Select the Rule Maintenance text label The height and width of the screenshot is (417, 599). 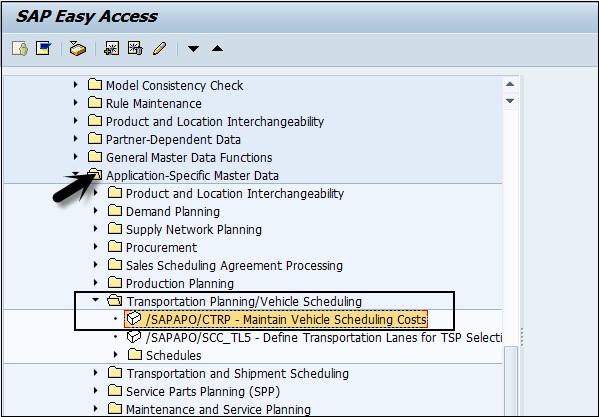click(154, 103)
